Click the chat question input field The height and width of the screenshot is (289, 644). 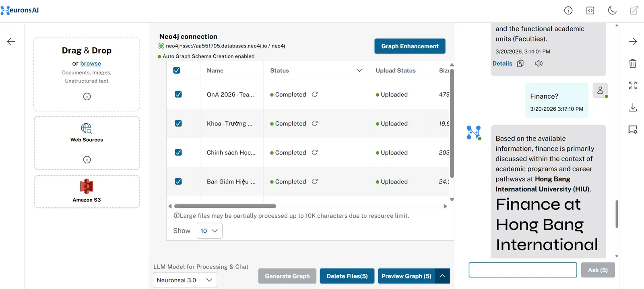point(523,270)
